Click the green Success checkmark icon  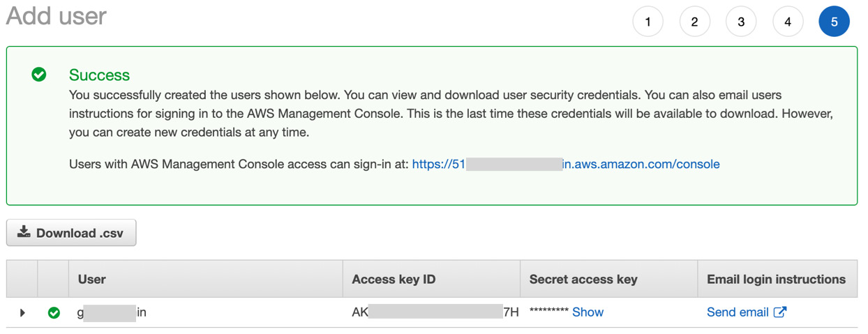pos(39,74)
